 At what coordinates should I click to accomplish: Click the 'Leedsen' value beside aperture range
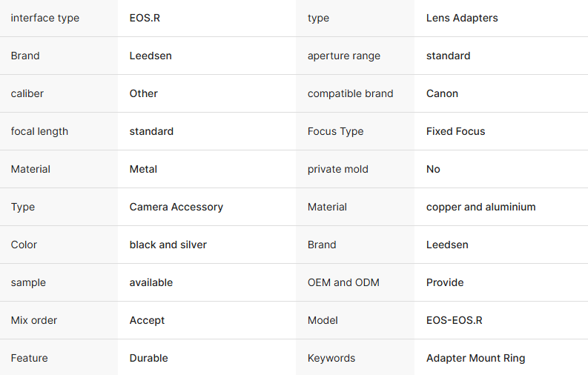point(151,56)
